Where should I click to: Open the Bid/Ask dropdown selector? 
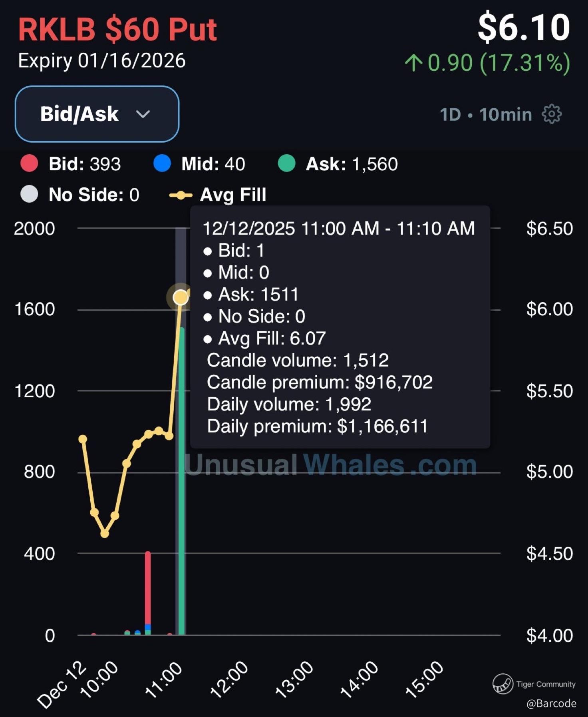tap(97, 114)
